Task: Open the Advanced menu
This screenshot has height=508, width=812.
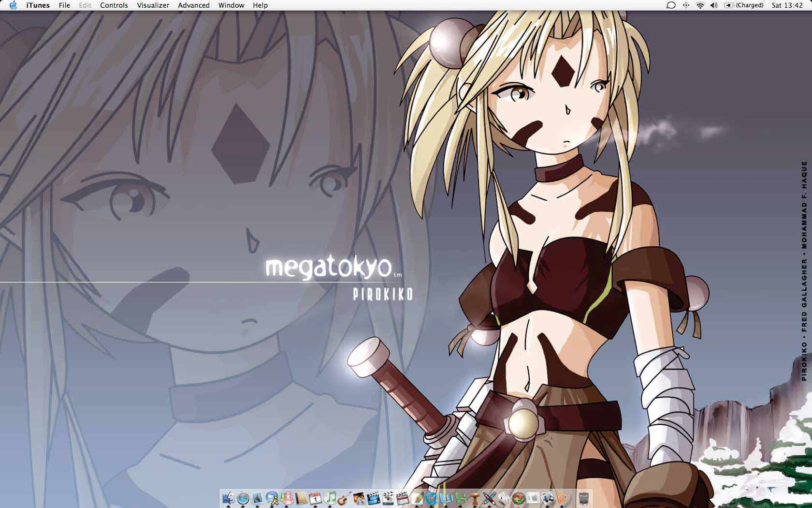Action: coord(194,5)
